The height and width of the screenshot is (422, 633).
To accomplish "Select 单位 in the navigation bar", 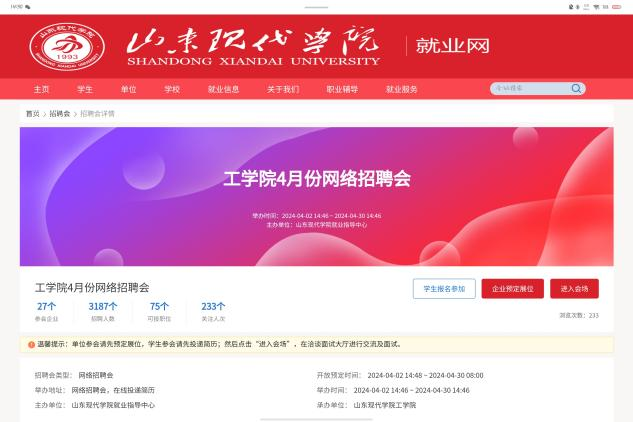I will pos(128,89).
